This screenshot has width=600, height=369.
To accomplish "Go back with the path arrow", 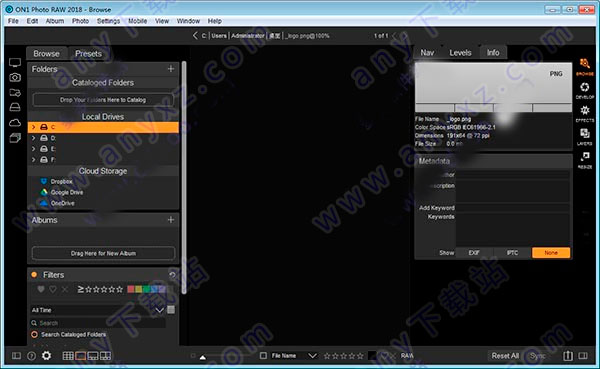I will click(x=195, y=36).
